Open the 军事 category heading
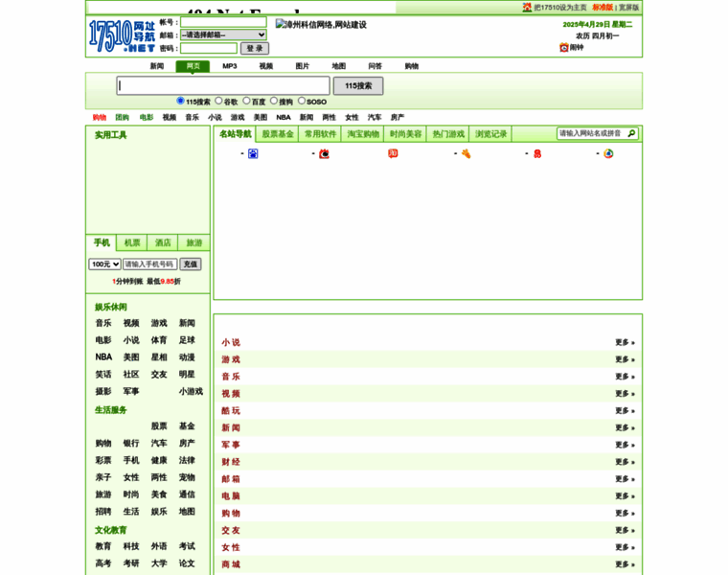 click(x=231, y=445)
